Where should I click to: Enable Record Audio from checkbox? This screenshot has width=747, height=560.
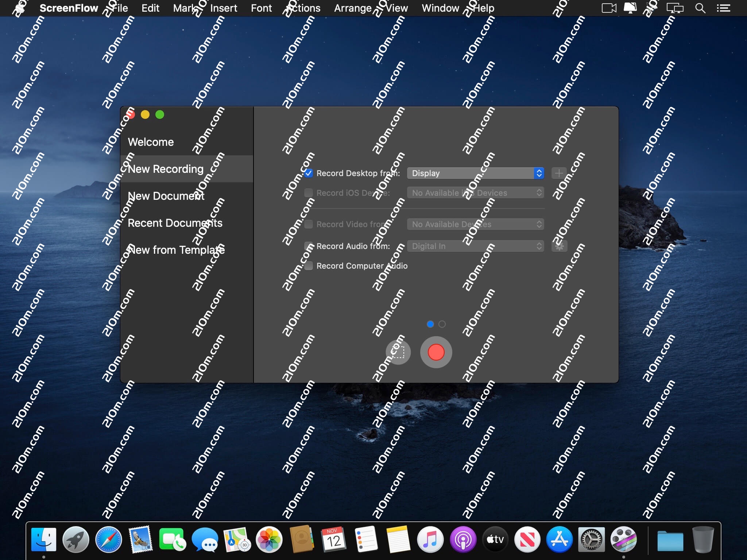coord(309,246)
